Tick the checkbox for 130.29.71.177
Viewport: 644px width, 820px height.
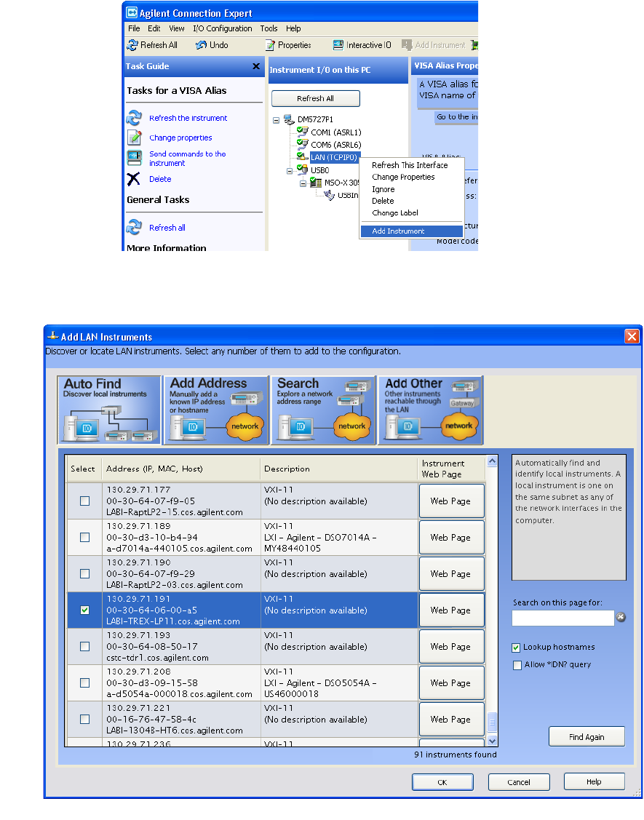point(84,501)
